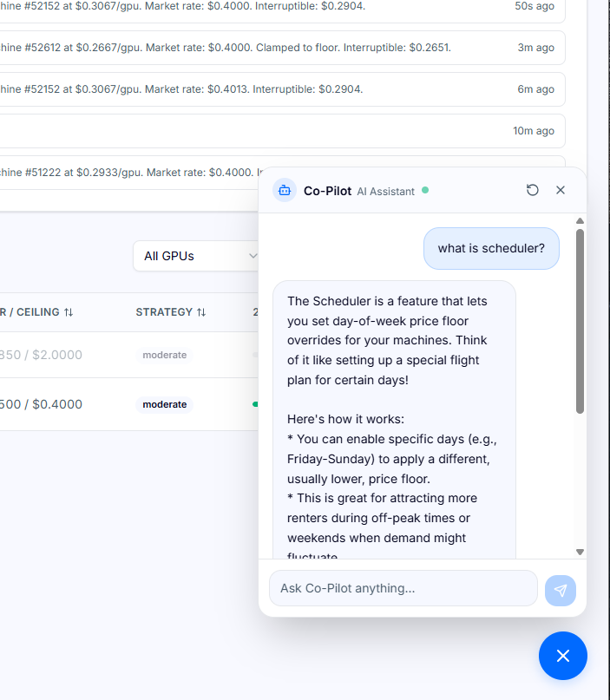Sort by the Strategy column arrows
610x700 pixels.
pos(201,312)
